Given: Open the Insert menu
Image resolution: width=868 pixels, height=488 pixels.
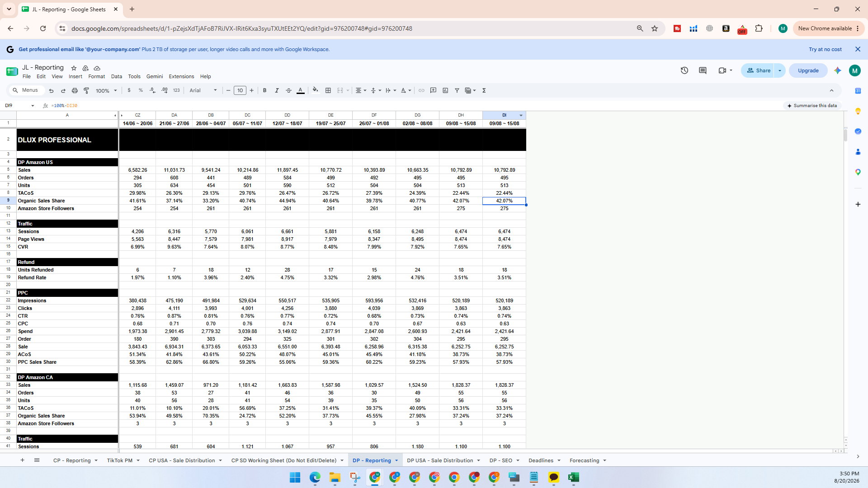Looking at the screenshot, I should 75,76.
